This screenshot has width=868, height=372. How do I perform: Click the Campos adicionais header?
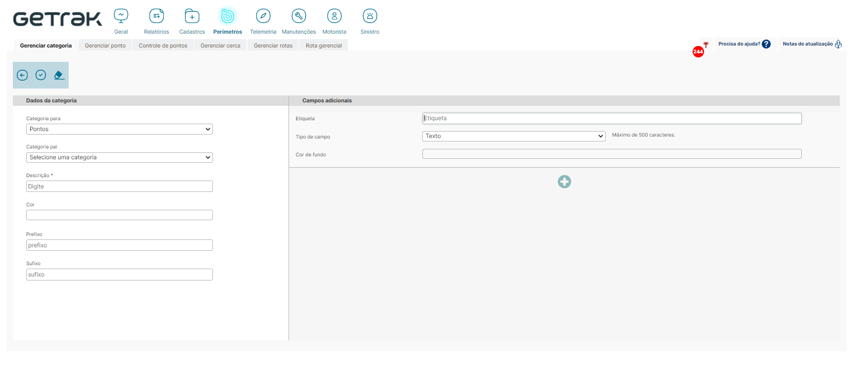[327, 100]
